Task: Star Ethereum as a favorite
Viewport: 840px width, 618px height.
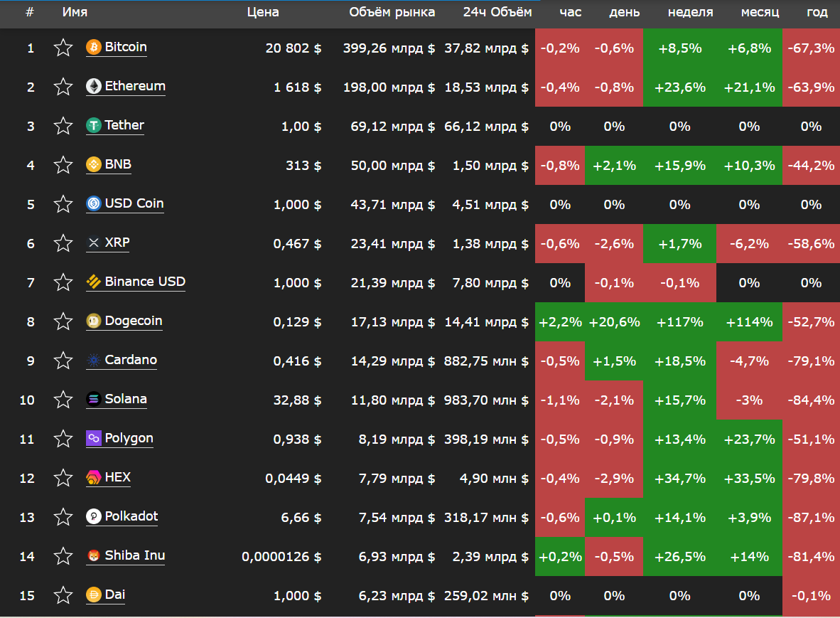Action: point(63,87)
